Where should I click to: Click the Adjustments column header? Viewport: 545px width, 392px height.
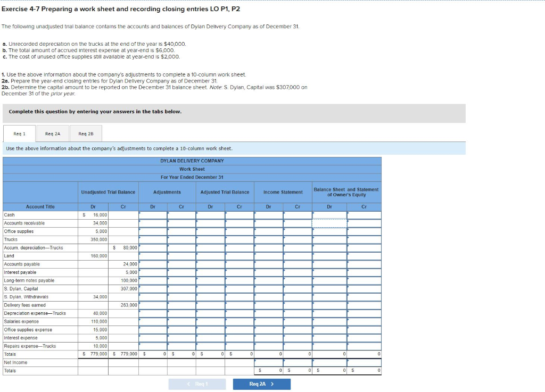(x=167, y=192)
